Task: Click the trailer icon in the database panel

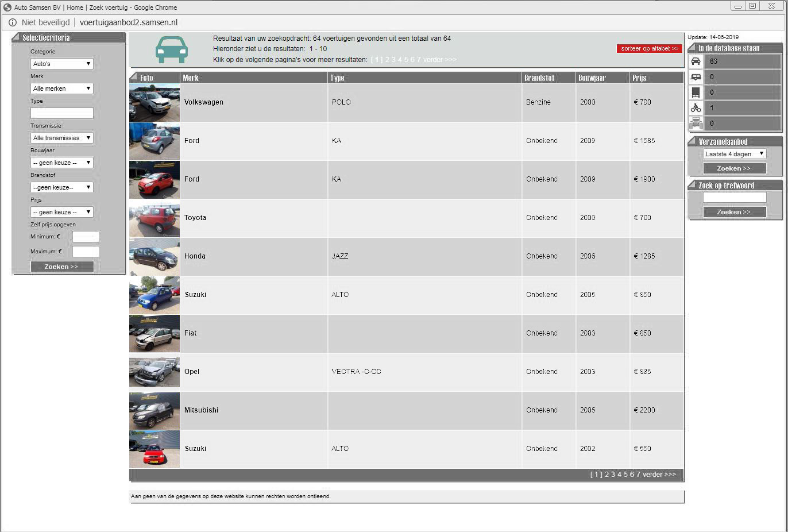Action: tap(696, 92)
